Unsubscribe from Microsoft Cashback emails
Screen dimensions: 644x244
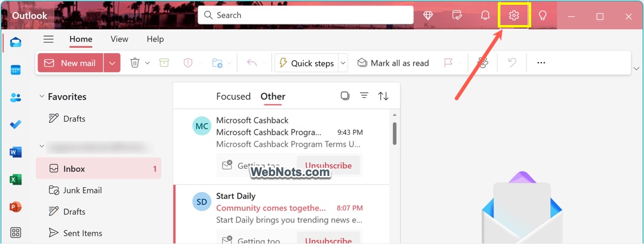tap(328, 165)
